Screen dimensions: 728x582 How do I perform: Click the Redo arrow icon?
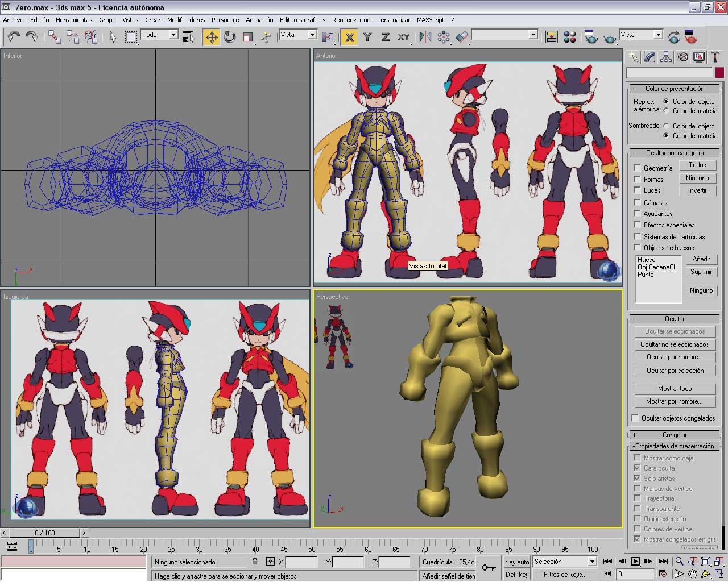click(x=32, y=37)
